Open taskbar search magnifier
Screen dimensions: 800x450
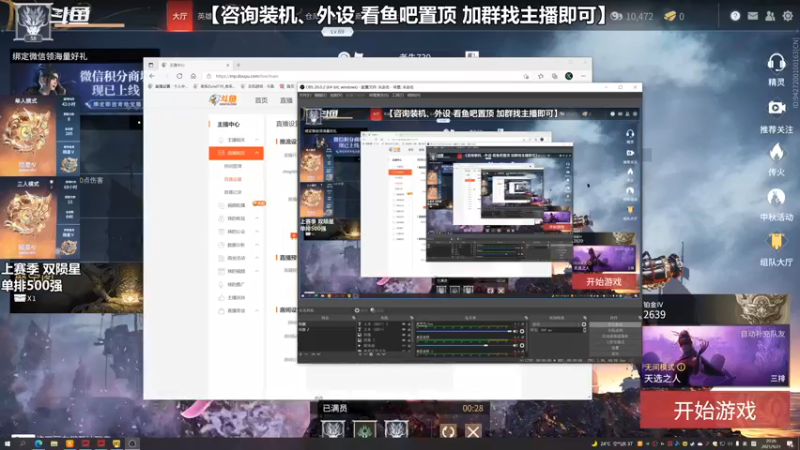tap(22, 444)
